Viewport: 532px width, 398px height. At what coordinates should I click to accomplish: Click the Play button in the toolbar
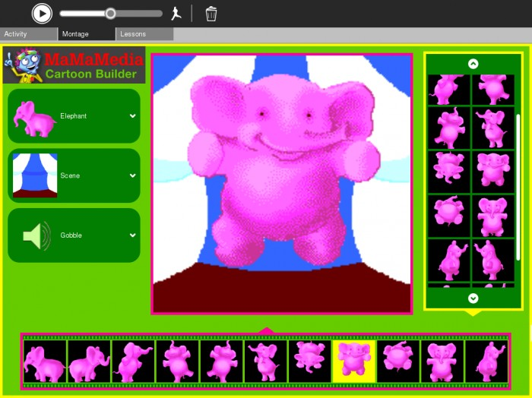click(42, 13)
